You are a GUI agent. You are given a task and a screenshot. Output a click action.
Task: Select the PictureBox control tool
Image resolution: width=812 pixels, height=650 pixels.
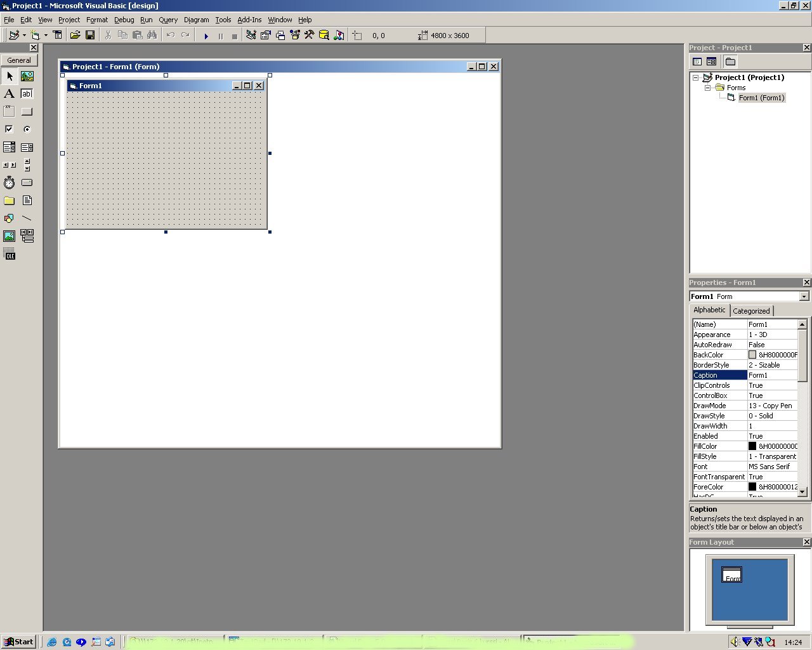pyautogui.click(x=27, y=76)
